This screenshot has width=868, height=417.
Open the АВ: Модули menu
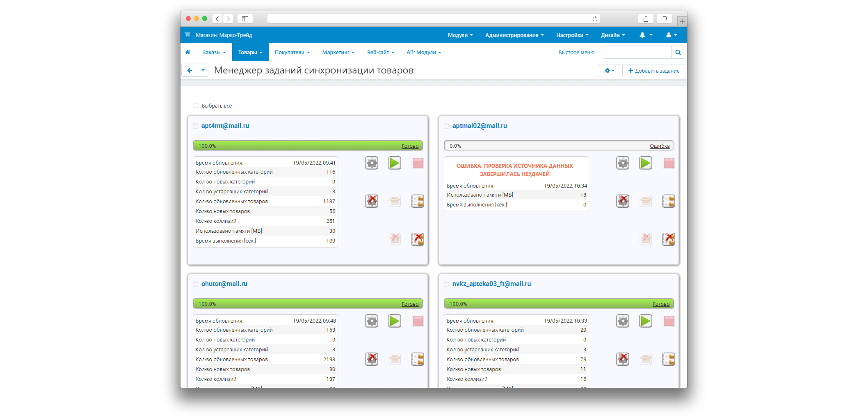[424, 52]
